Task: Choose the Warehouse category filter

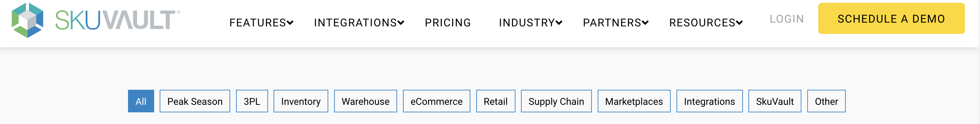Action: click(365, 101)
